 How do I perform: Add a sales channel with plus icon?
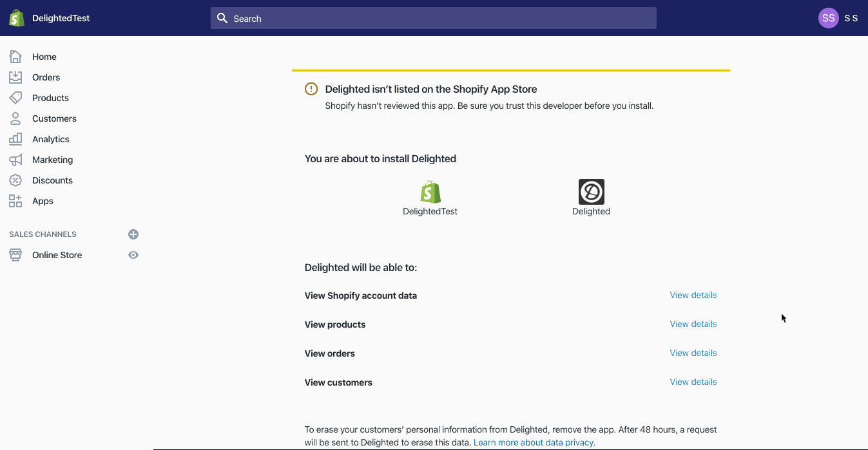[133, 234]
